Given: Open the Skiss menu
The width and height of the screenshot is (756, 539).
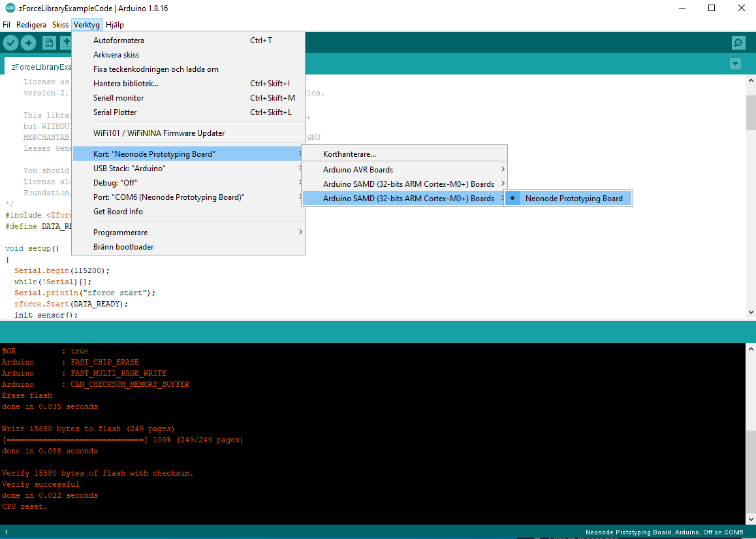Looking at the screenshot, I should (60, 25).
